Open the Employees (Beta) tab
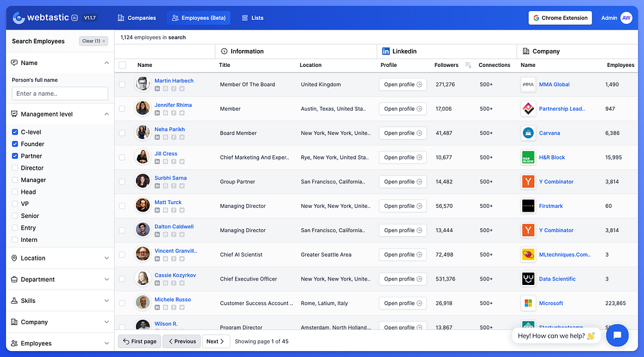Image resolution: width=644 pixels, height=357 pixels. pos(199,17)
